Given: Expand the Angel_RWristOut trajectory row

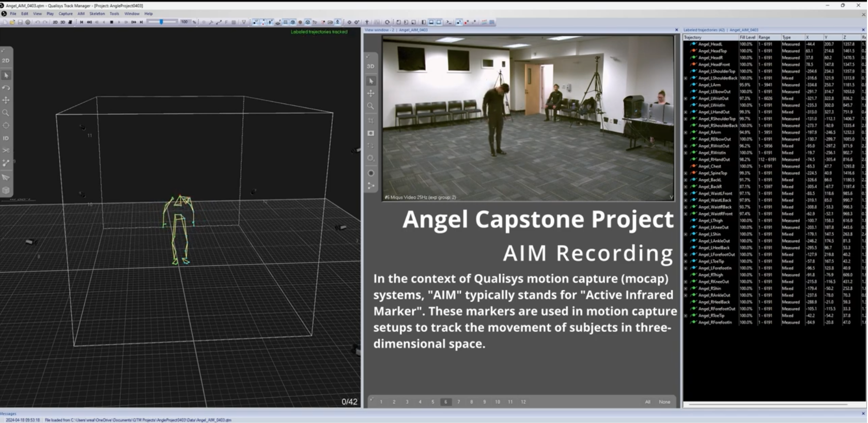Looking at the screenshot, I should (x=686, y=146).
